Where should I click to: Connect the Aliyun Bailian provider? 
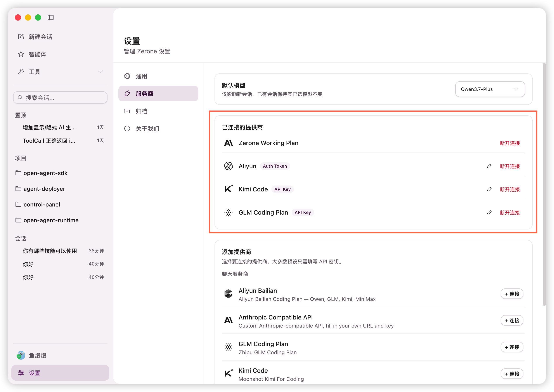point(512,294)
